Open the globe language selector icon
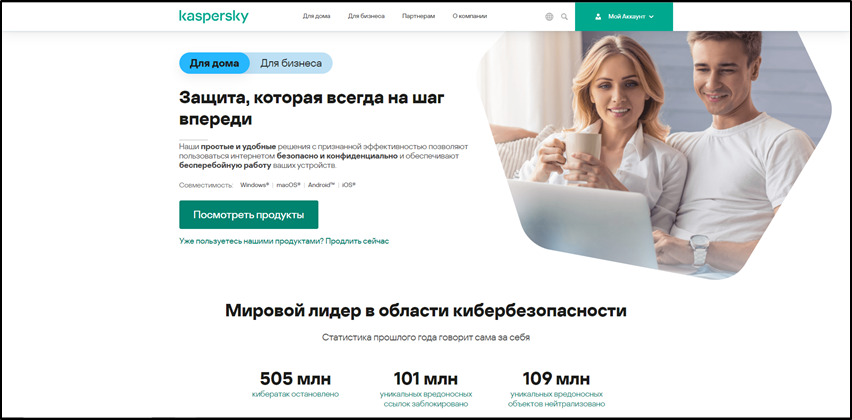The height and width of the screenshot is (420, 852). 549,16
